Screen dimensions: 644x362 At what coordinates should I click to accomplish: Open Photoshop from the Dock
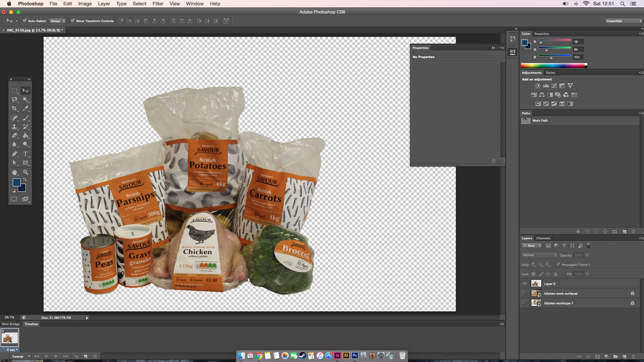355,356
